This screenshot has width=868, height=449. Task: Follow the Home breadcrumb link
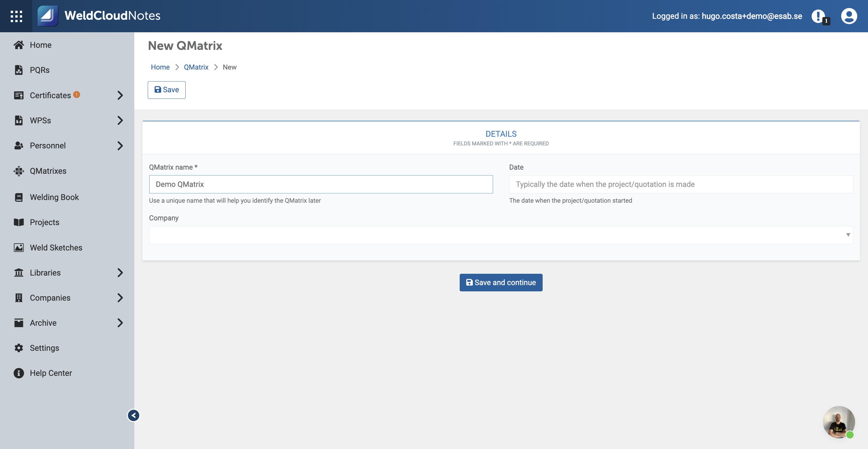(x=160, y=67)
